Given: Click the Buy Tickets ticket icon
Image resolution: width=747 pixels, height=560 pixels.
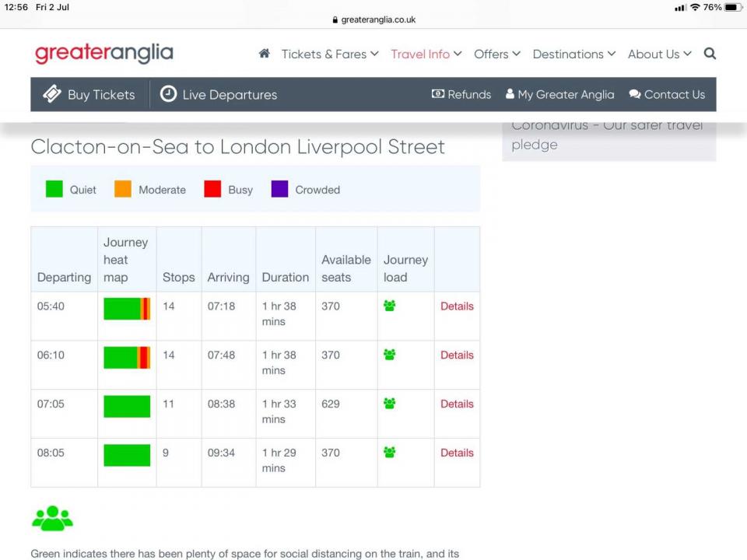Looking at the screenshot, I should (52, 94).
